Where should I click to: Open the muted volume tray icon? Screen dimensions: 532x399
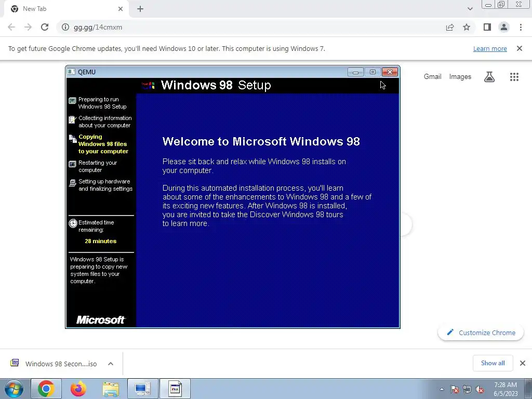pos(480,389)
